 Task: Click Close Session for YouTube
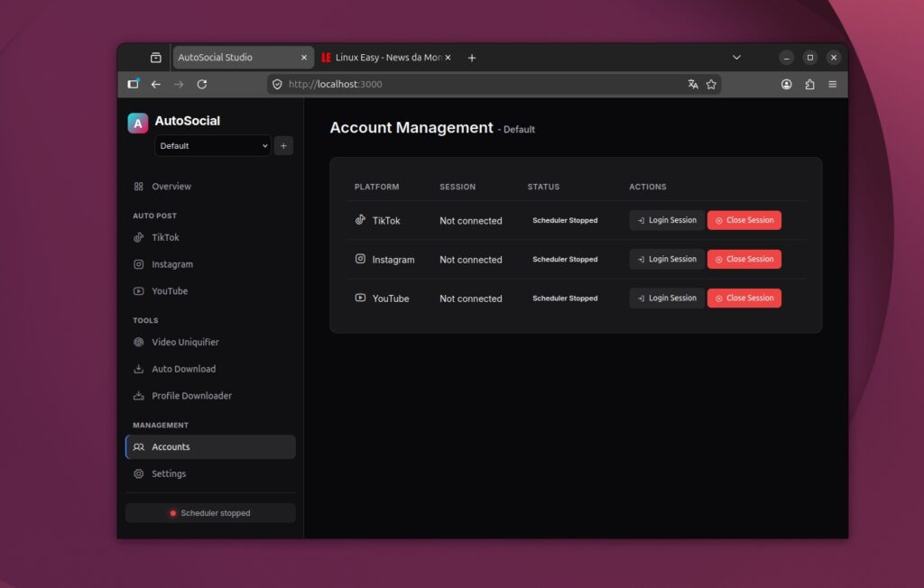point(744,299)
